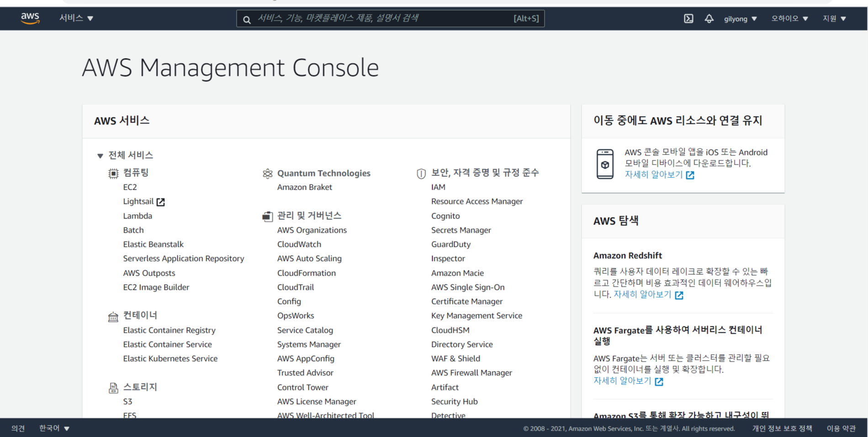The image size is (868, 437).
Task: Open Elastic Container Service
Action: [167, 344]
